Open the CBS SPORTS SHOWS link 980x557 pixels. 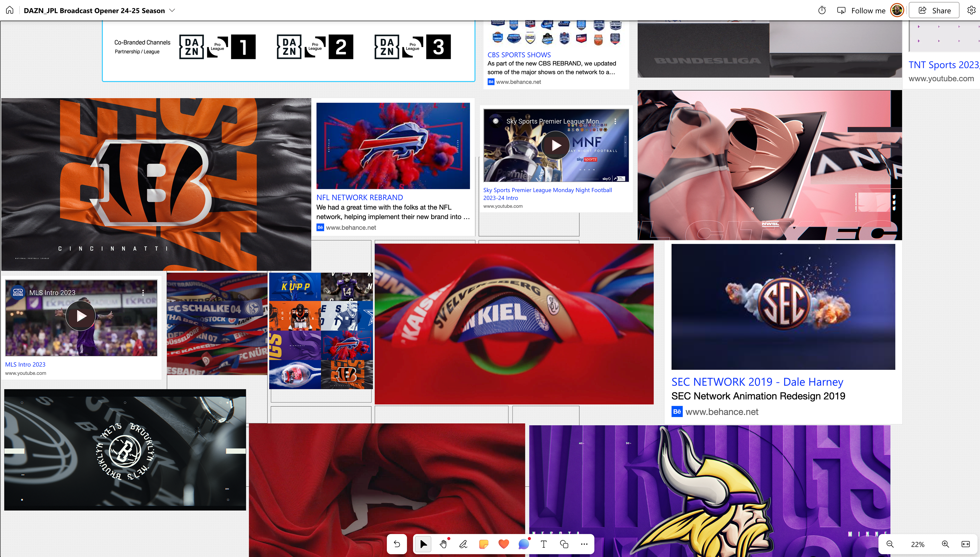pyautogui.click(x=519, y=55)
